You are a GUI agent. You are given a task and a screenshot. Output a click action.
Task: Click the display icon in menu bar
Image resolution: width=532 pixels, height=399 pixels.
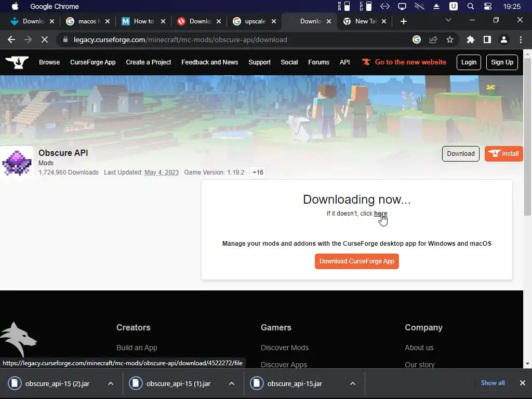coord(402,6)
